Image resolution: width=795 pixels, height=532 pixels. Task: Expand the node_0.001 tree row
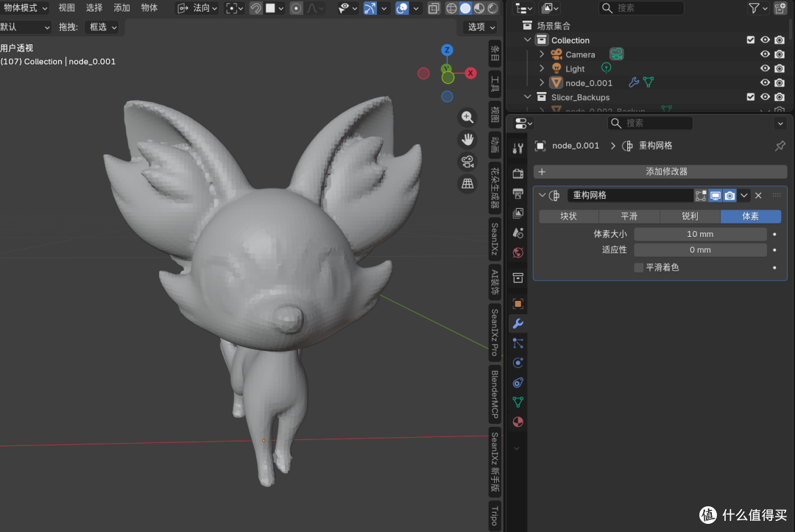pyautogui.click(x=542, y=82)
